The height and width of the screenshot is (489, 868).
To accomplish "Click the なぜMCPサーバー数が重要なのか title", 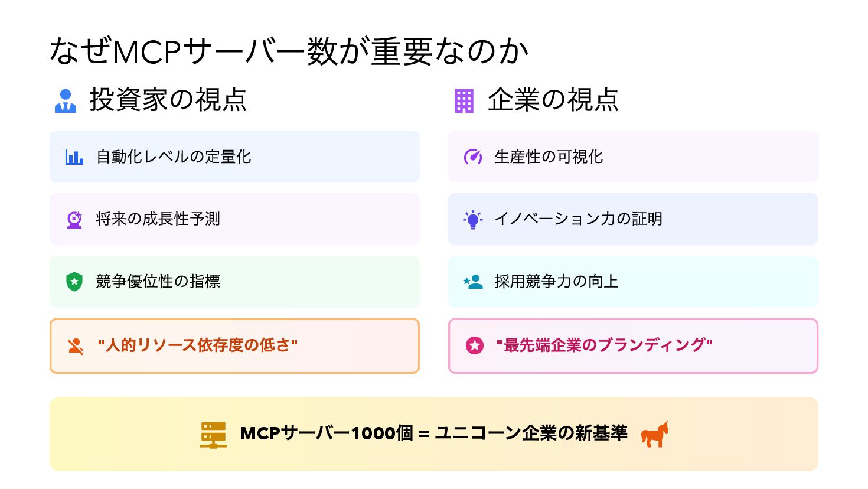I will [289, 51].
